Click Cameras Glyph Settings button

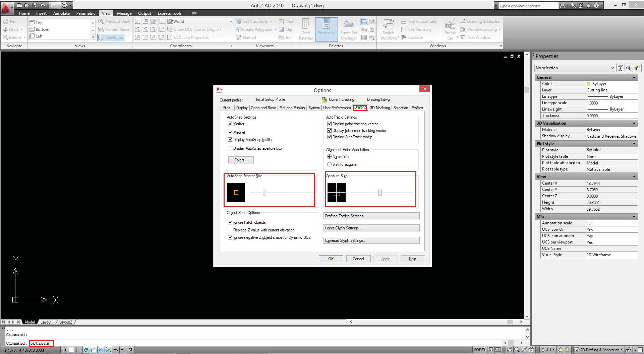pos(371,240)
